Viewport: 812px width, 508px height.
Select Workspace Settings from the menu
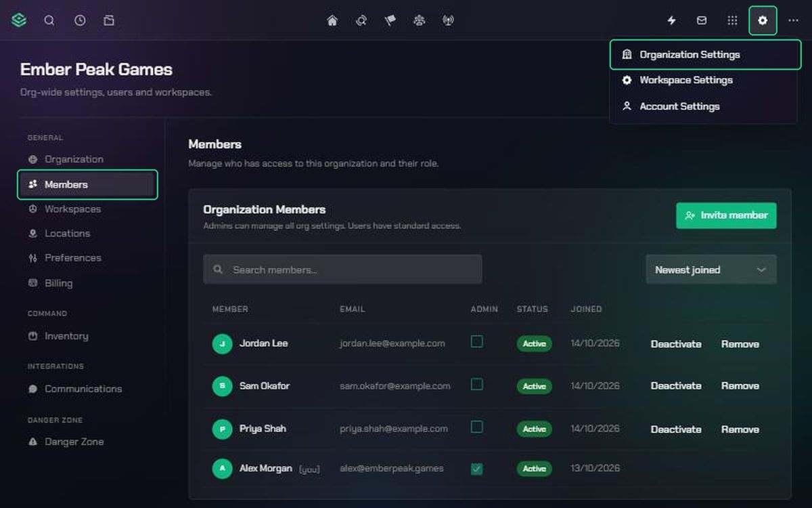[703, 80]
